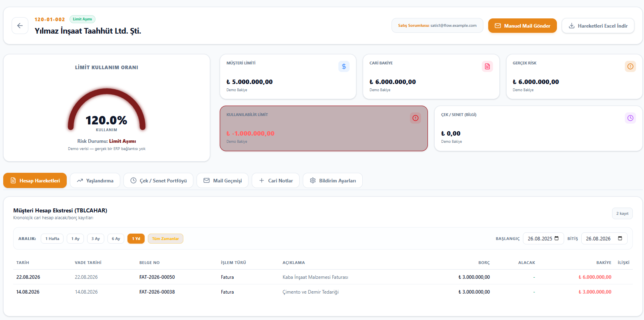Click the dollar icon in Müşteri Limiti card
This screenshot has height=320, width=644.
coord(344,66)
